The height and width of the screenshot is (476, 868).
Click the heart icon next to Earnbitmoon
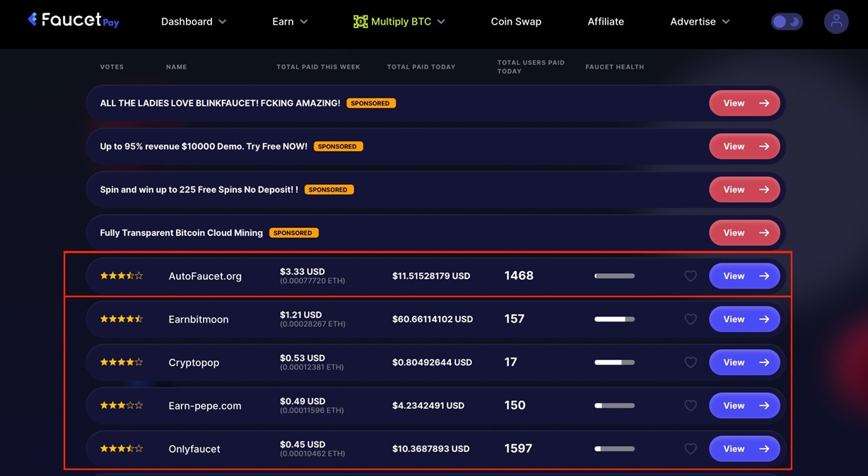691,319
